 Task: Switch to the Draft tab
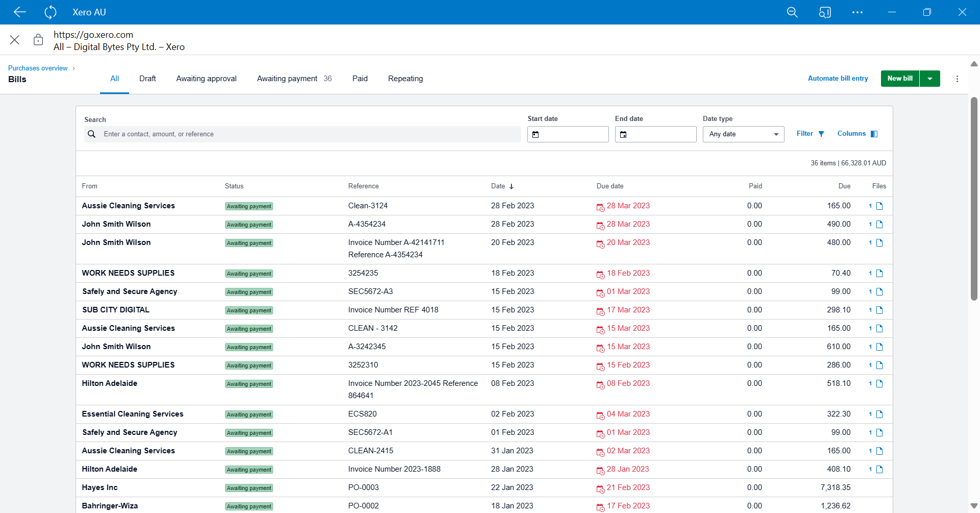click(148, 79)
